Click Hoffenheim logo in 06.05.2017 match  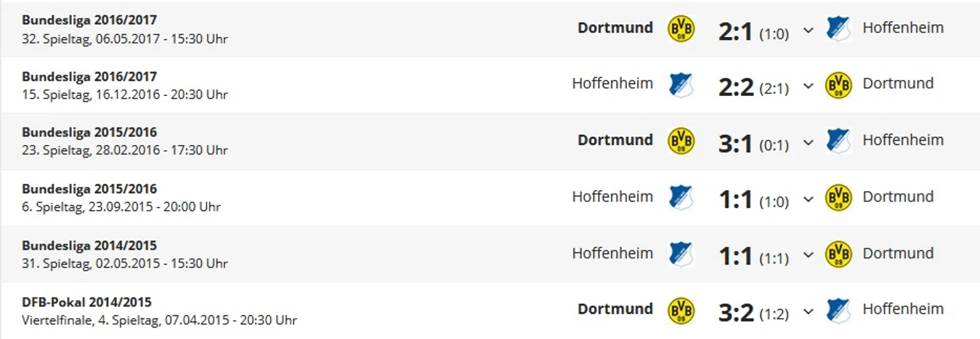click(x=838, y=29)
